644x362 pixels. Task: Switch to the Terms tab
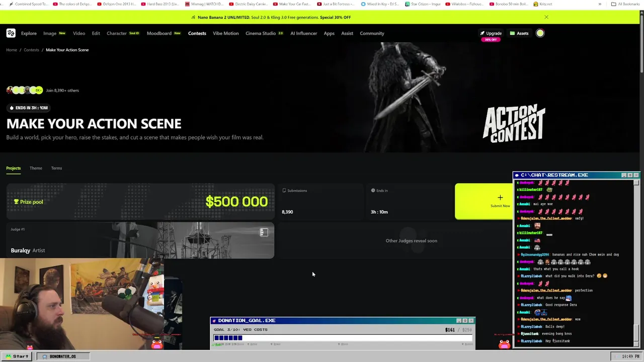[56, 168]
